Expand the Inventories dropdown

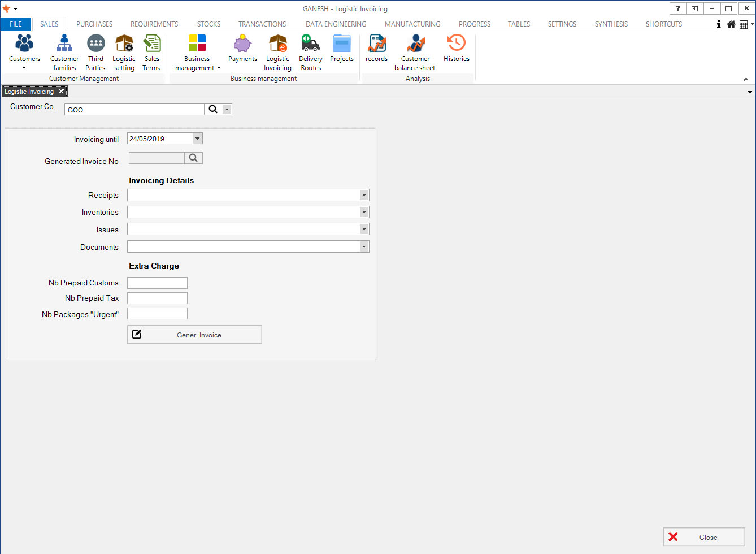pyautogui.click(x=364, y=213)
